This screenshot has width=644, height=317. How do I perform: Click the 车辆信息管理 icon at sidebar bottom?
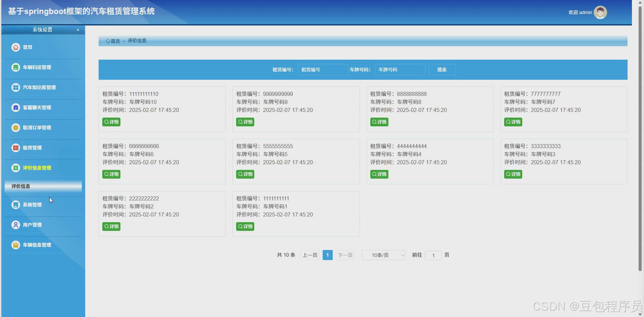pos(15,245)
